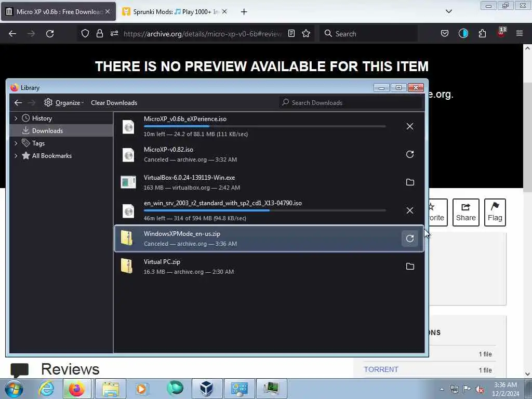532x399 pixels.
Task: Click the muted volume tray icon
Action: coord(480,390)
